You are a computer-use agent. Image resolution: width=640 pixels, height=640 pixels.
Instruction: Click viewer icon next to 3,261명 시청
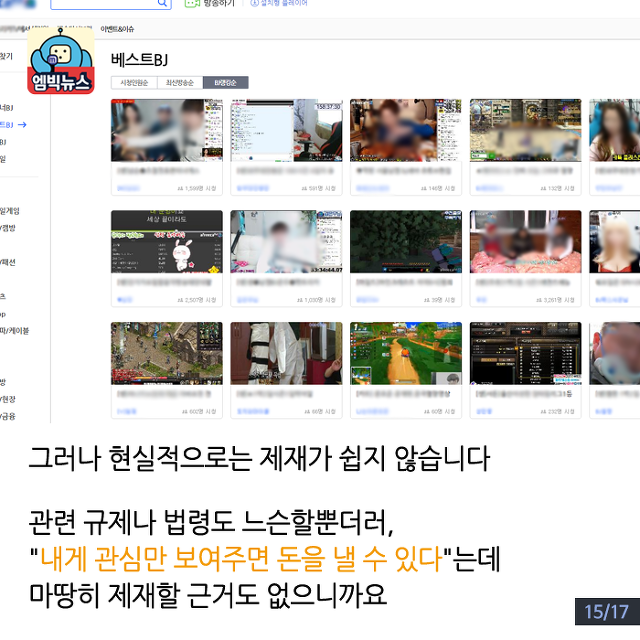(539, 300)
